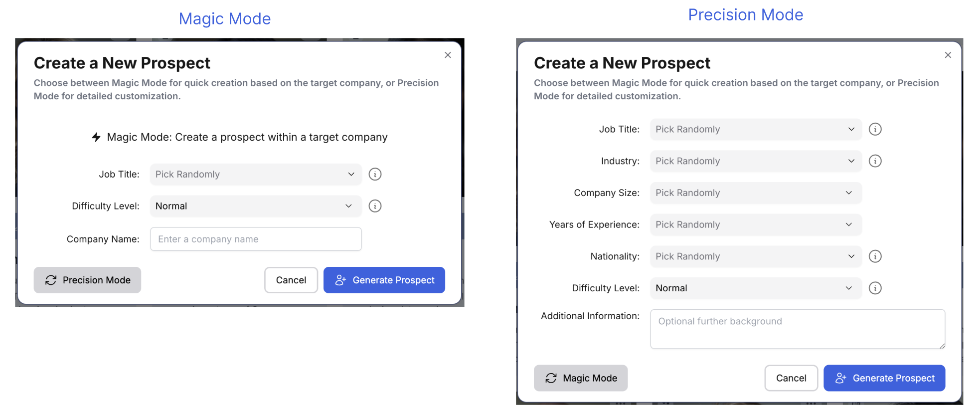Screen dimensions: 980x416
Task: Expand the Nationality dropdown
Action: coord(755,256)
